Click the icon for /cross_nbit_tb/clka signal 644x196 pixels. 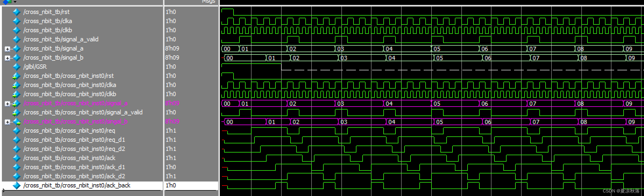pyautogui.click(x=17, y=21)
